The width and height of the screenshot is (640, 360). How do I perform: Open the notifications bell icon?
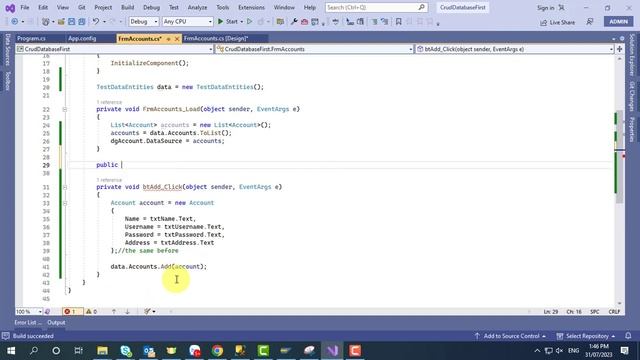tap(628, 336)
